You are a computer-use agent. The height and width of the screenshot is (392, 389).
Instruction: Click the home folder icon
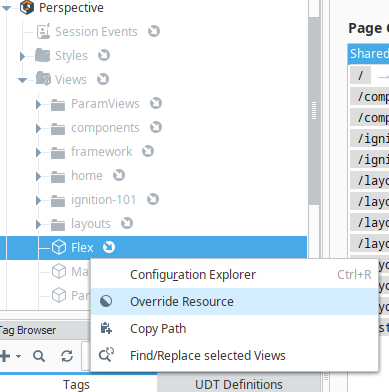click(x=58, y=176)
